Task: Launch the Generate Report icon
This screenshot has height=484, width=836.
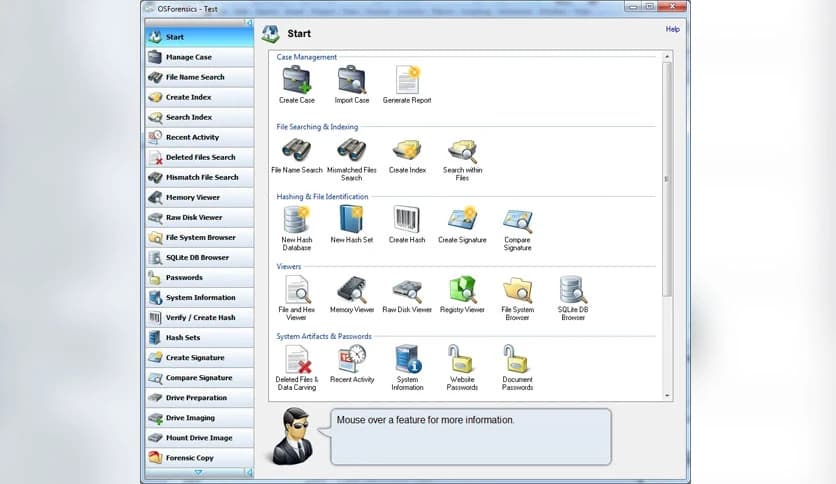Action: click(407, 80)
